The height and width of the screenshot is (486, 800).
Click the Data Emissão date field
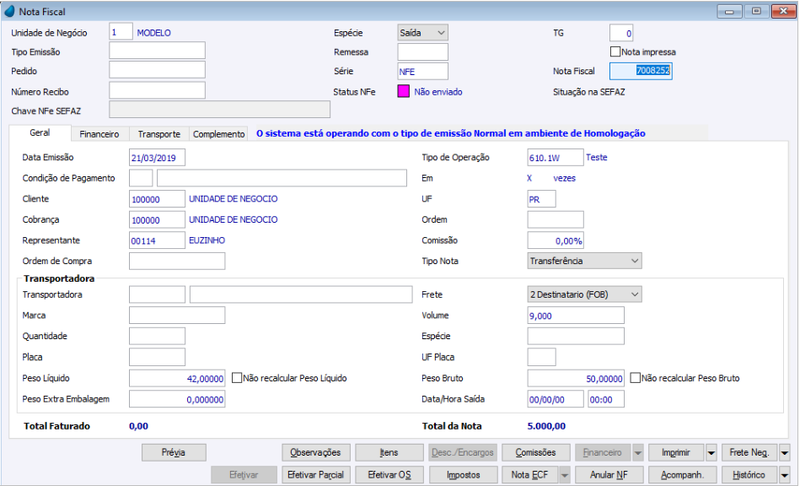click(x=157, y=158)
